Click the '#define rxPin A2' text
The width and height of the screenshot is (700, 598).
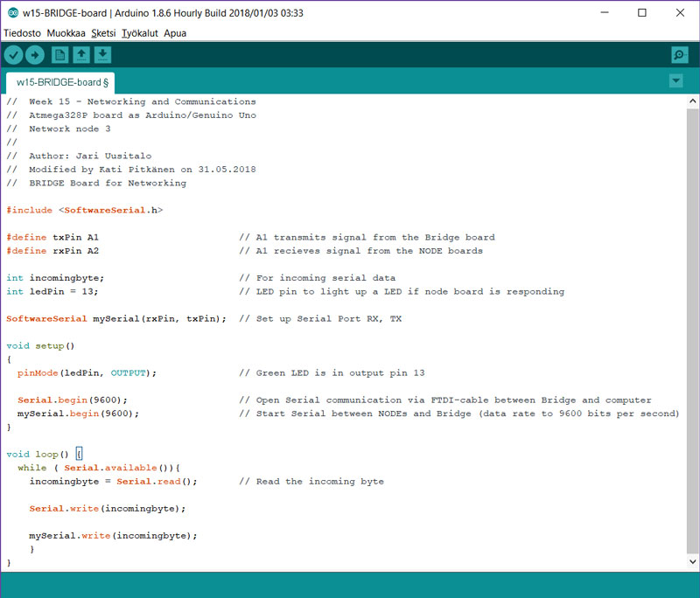point(52,251)
